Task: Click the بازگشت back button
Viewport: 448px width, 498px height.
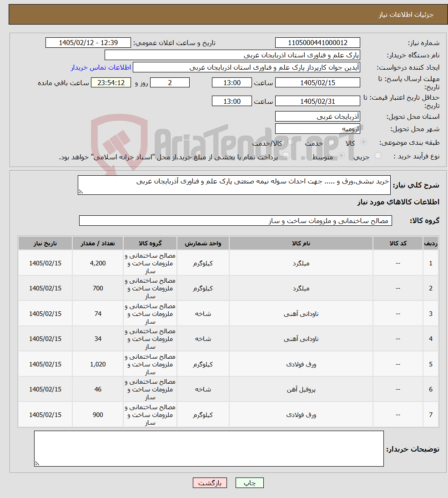Action: [x=210, y=483]
